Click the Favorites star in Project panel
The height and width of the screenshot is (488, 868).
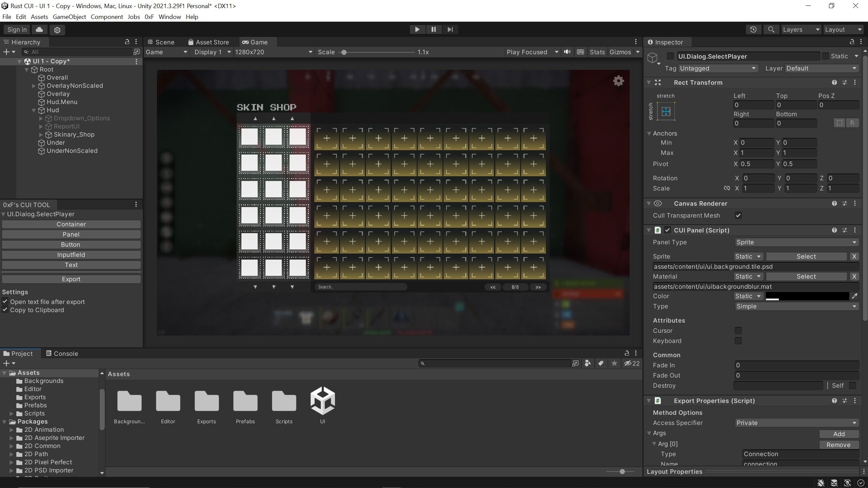coord(614,363)
